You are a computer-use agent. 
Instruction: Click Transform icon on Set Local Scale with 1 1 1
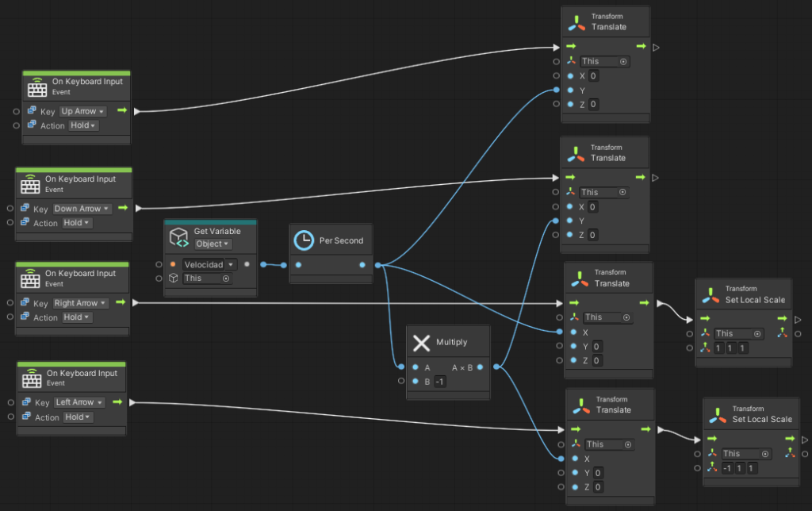[710, 294]
